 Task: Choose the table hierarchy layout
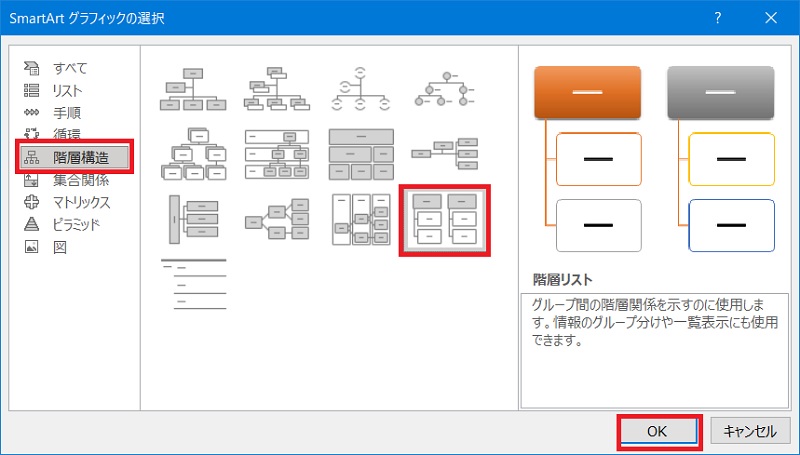361,154
